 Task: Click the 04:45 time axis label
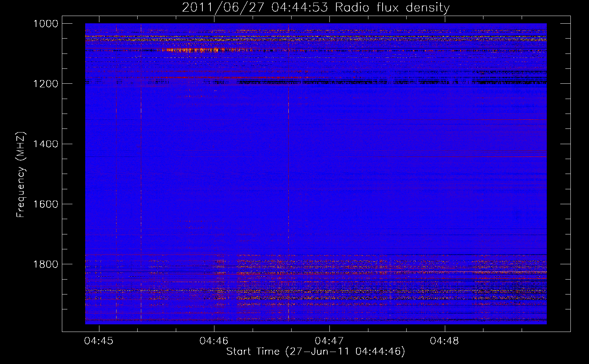(99, 341)
